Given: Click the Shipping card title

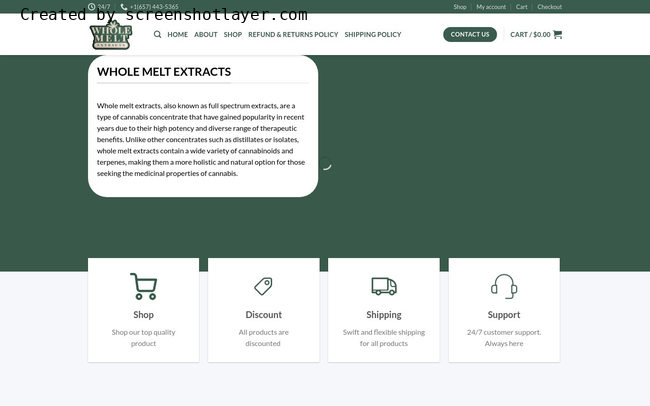Looking at the screenshot, I should point(384,315).
